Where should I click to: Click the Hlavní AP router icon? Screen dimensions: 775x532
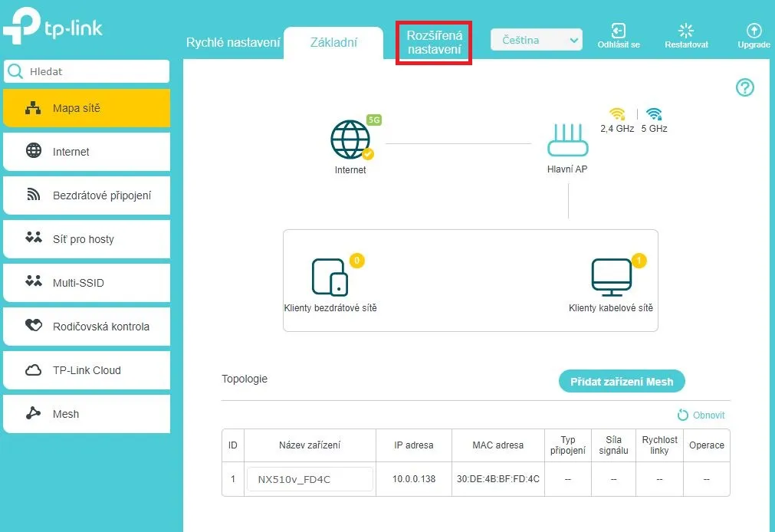pos(567,141)
